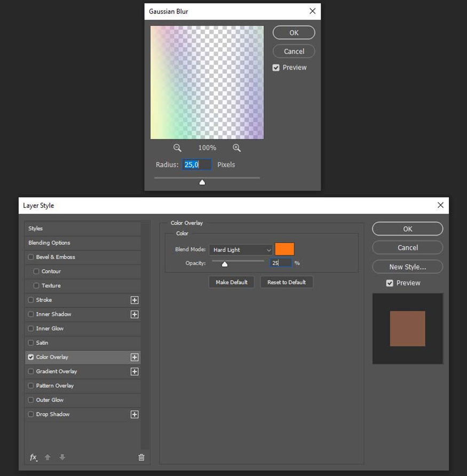The width and height of the screenshot is (467, 476).
Task: Open the Pattern Overlay settings row
Action: [83, 386]
